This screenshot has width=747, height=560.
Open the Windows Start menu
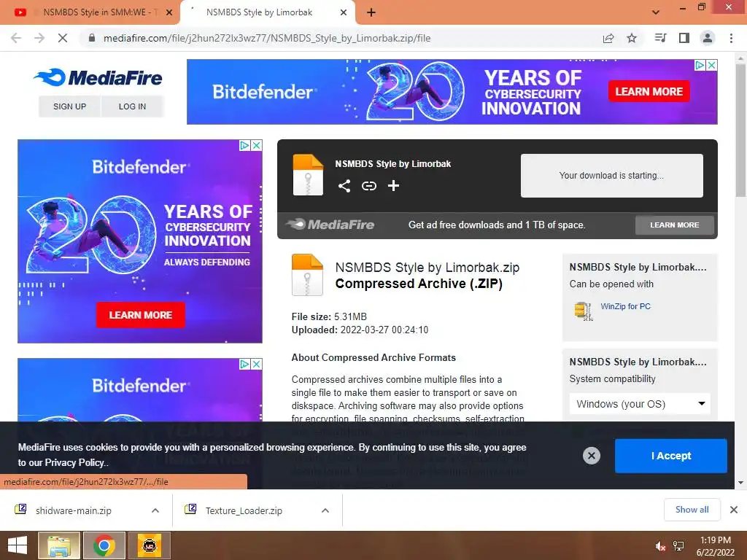[18, 545]
